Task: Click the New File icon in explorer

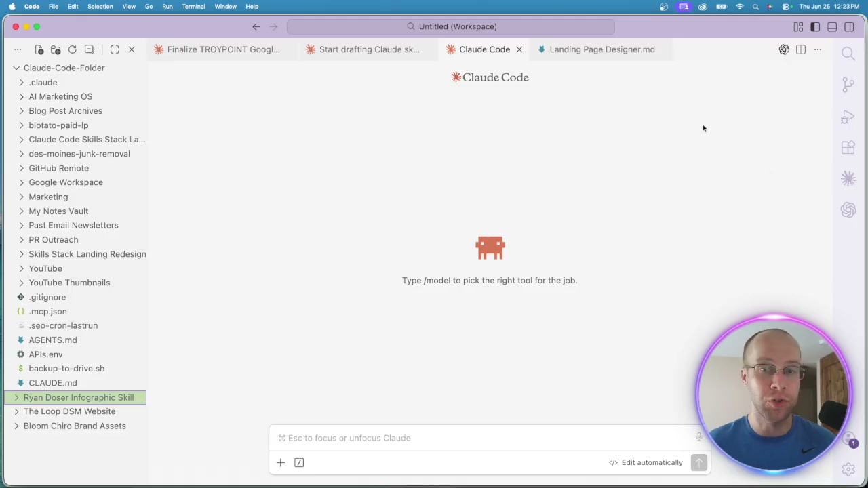Action: [39, 49]
